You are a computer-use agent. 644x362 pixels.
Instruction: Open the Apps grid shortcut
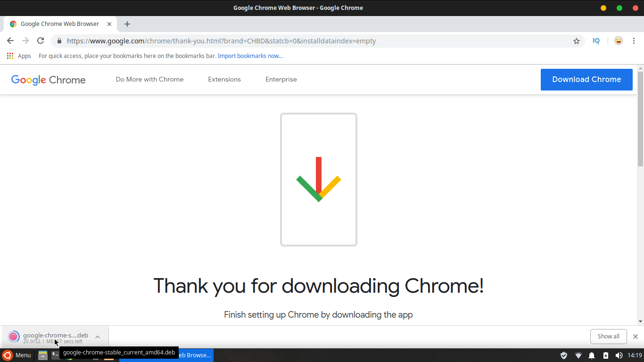point(19,56)
